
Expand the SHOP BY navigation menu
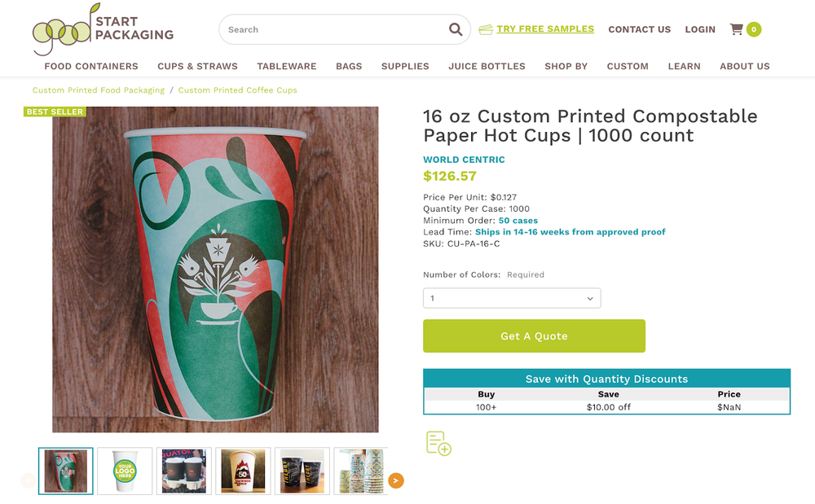[x=566, y=67]
